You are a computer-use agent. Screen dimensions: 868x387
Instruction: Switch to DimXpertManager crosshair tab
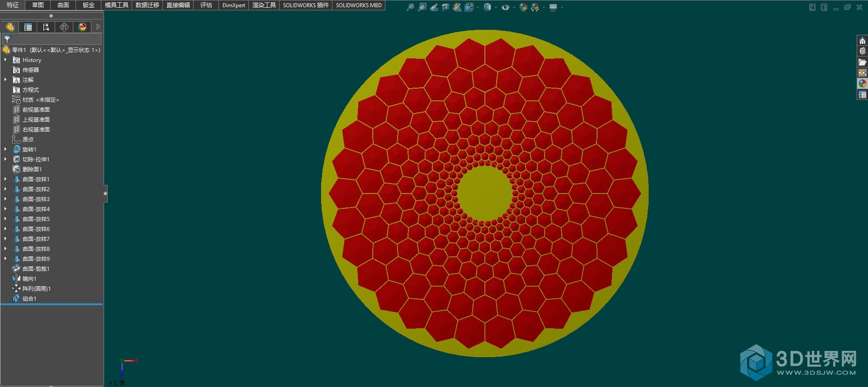(64, 27)
